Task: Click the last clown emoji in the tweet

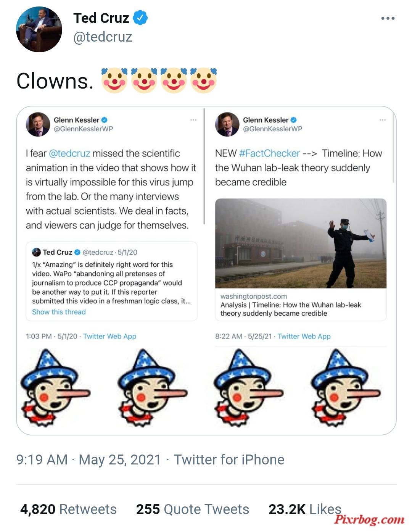Action: pos(203,81)
